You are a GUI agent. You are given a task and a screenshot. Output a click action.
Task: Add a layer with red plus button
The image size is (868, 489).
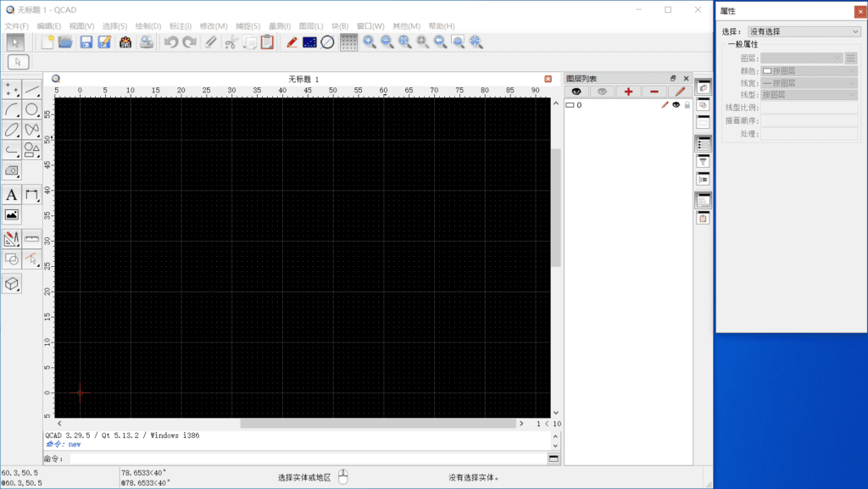point(628,92)
